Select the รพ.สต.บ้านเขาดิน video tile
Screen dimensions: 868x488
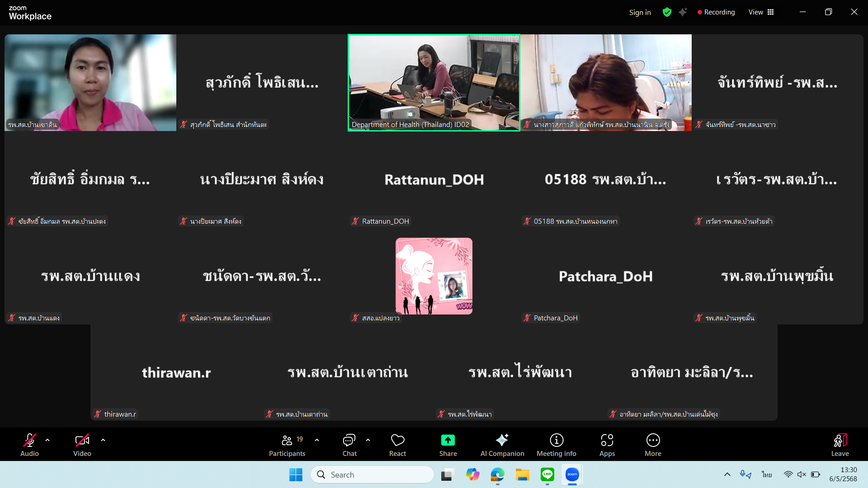click(x=90, y=83)
